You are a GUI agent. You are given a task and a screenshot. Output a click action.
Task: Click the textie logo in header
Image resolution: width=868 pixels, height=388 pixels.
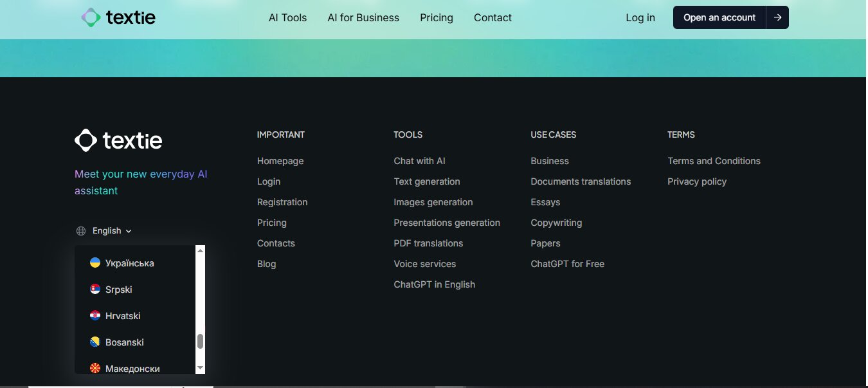pyautogui.click(x=118, y=17)
